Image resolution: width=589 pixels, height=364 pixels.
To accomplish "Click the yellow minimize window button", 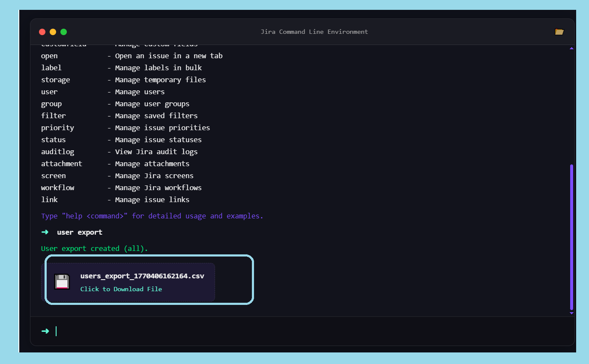I will tap(53, 32).
